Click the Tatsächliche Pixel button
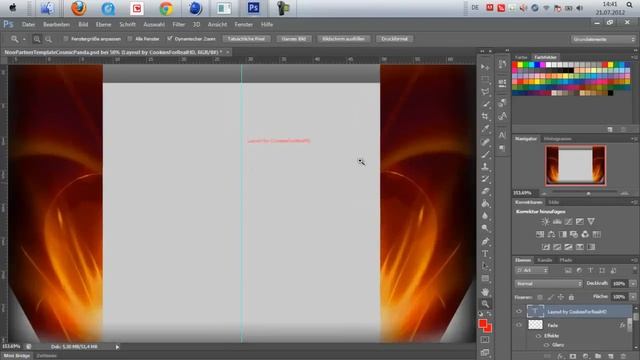640x360 pixels. 246,39
